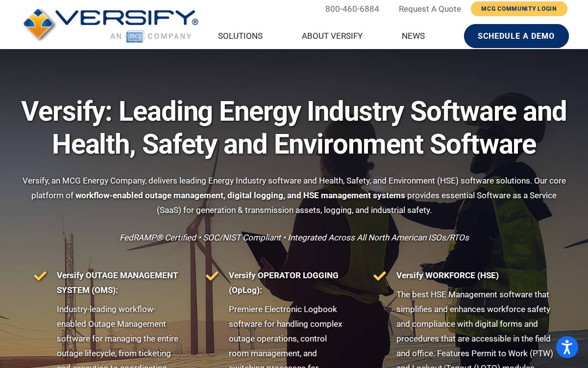Click the 'best HSE Management software' description

474,331
